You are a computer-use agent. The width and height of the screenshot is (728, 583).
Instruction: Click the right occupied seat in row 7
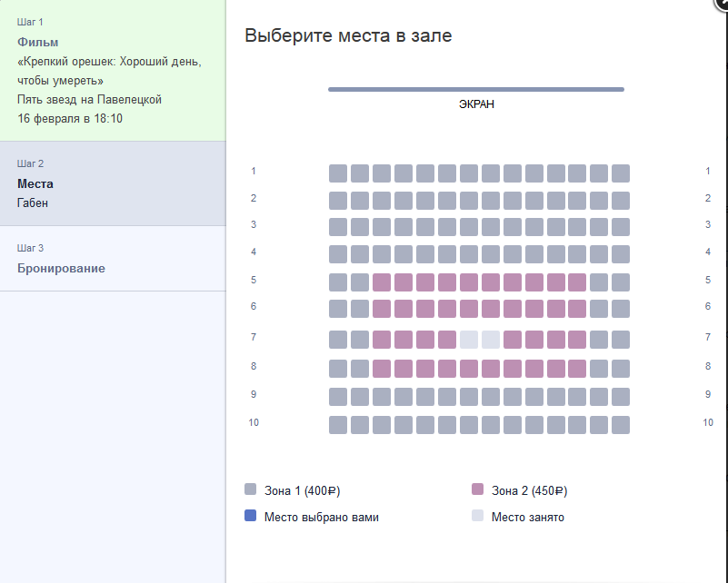(491, 340)
